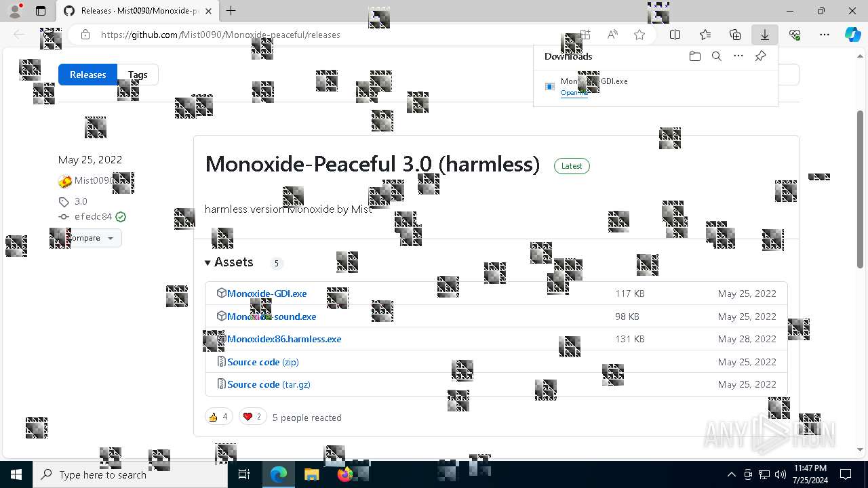This screenshot has height=488, width=868.
Task: Pin the Downloads panel
Action: 760,56
